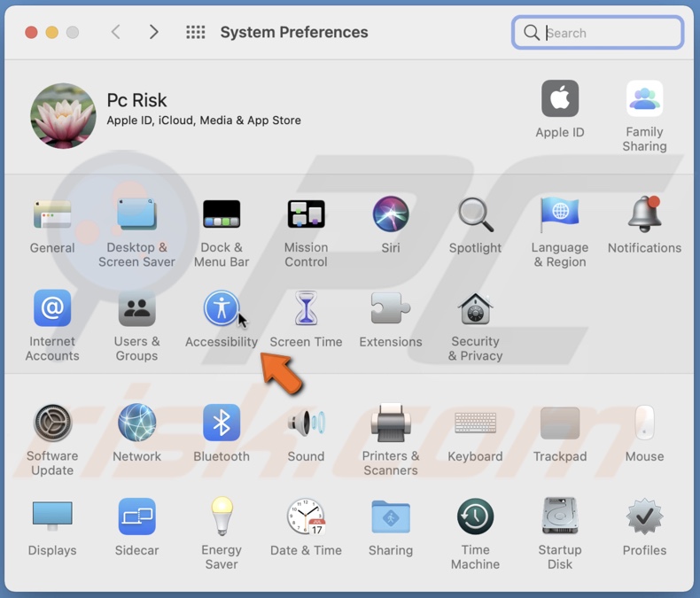
Task: Open Family Sharing settings
Action: pyautogui.click(x=644, y=100)
